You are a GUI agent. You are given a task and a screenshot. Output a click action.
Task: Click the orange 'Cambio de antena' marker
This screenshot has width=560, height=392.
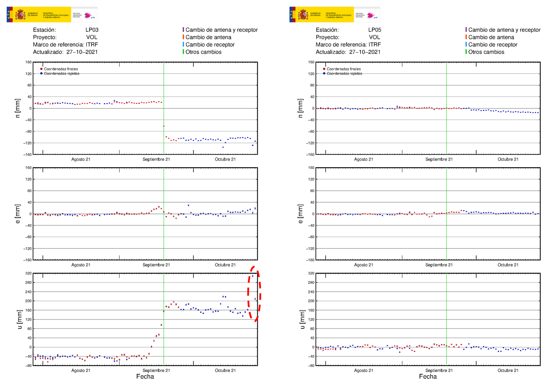coord(183,37)
